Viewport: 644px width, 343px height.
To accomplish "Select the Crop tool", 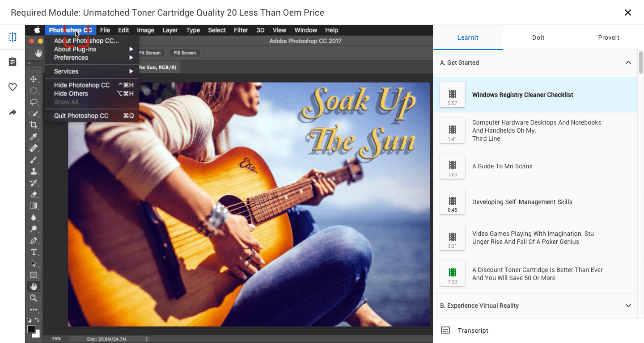I will (34, 125).
